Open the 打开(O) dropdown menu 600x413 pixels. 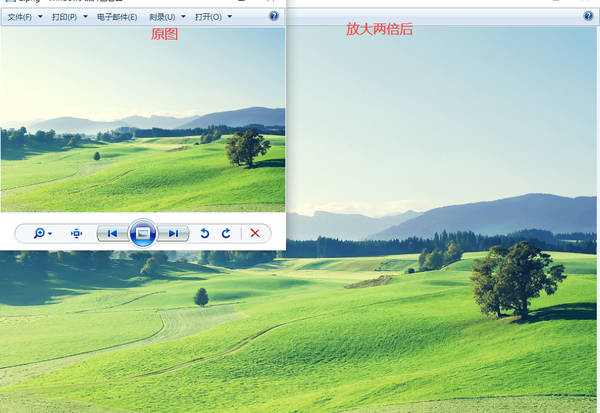[213, 17]
